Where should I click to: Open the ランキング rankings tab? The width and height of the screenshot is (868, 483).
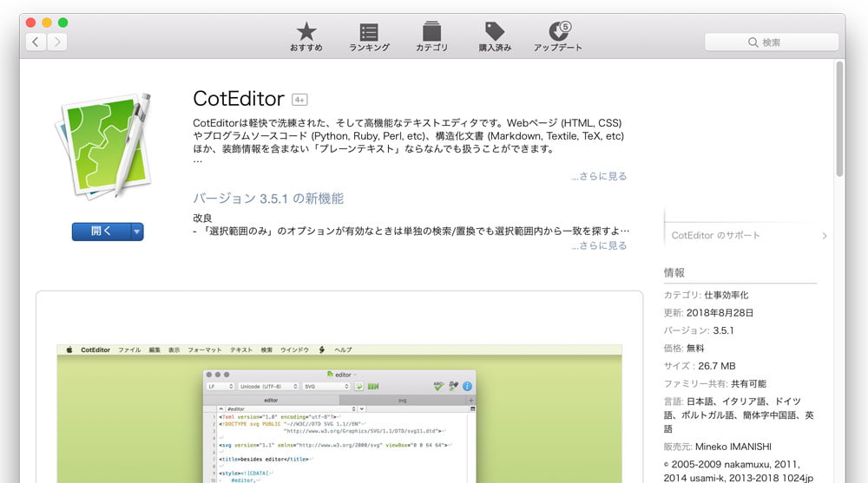[x=369, y=37]
